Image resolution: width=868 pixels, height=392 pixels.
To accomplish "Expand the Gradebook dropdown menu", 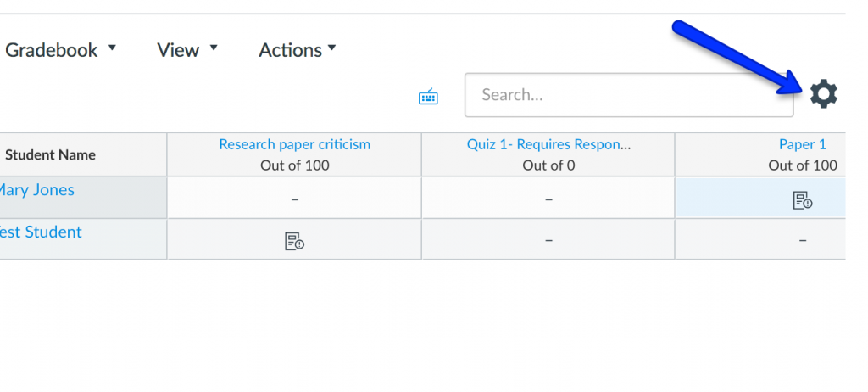I will pyautogui.click(x=60, y=50).
